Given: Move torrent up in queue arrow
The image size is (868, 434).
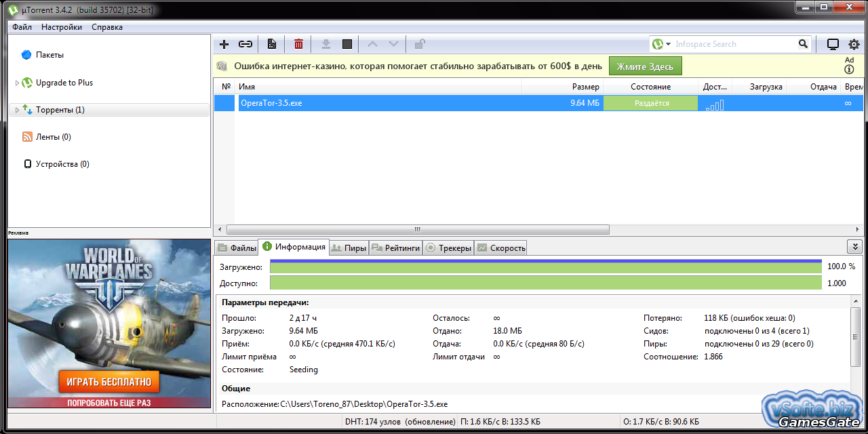Looking at the screenshot, I should pos(372,44).
